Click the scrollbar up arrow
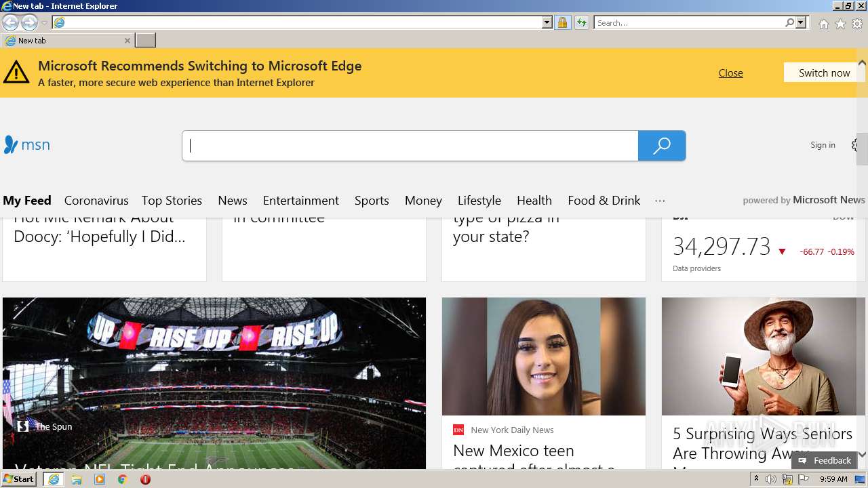The image size is (868, 488). 862,62
